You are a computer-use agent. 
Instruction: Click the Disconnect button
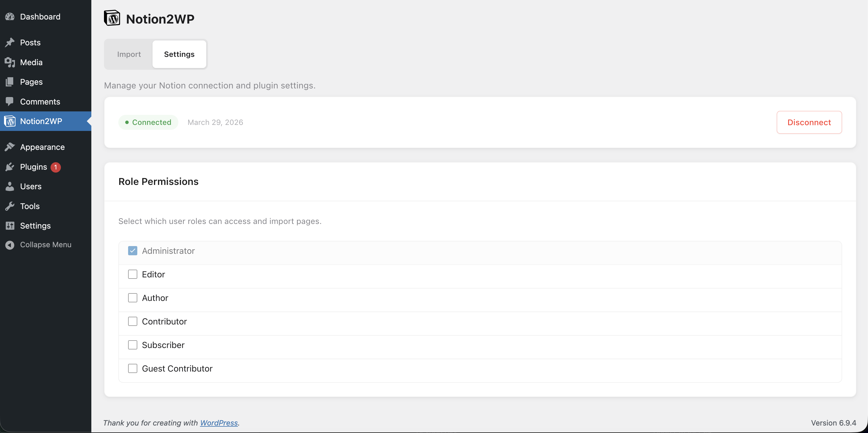click(x=809, y=122)
